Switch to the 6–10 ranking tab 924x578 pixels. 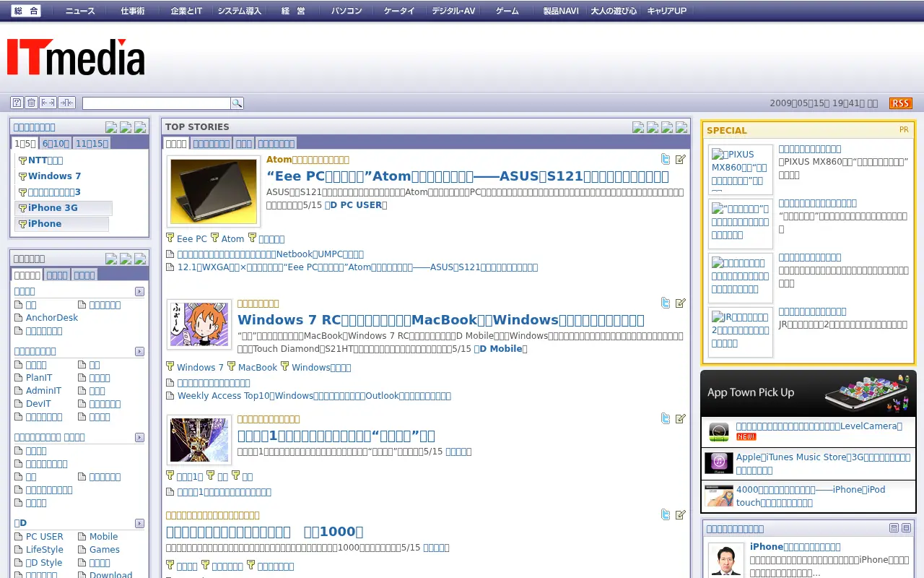[56, 143]
